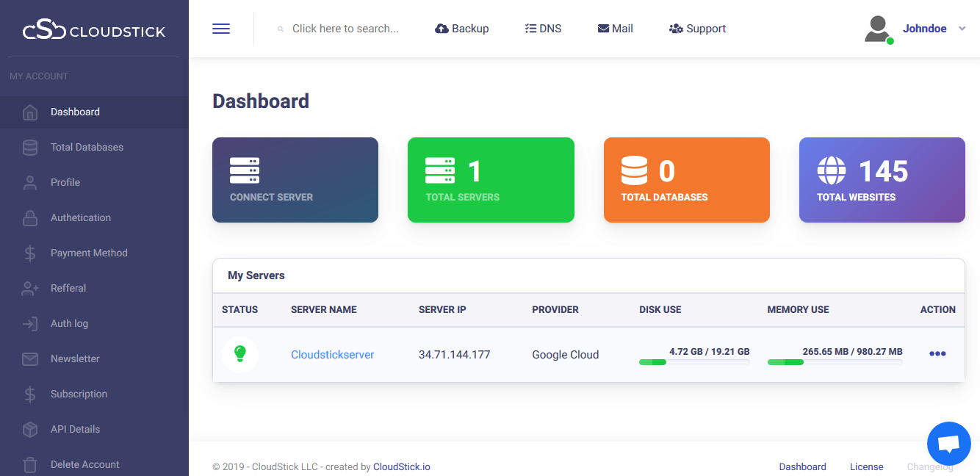This screenshot has width=980, height=476.
Task: Open the three-dot action menu for Cloudstickserver
Action: tap(937, 354)
